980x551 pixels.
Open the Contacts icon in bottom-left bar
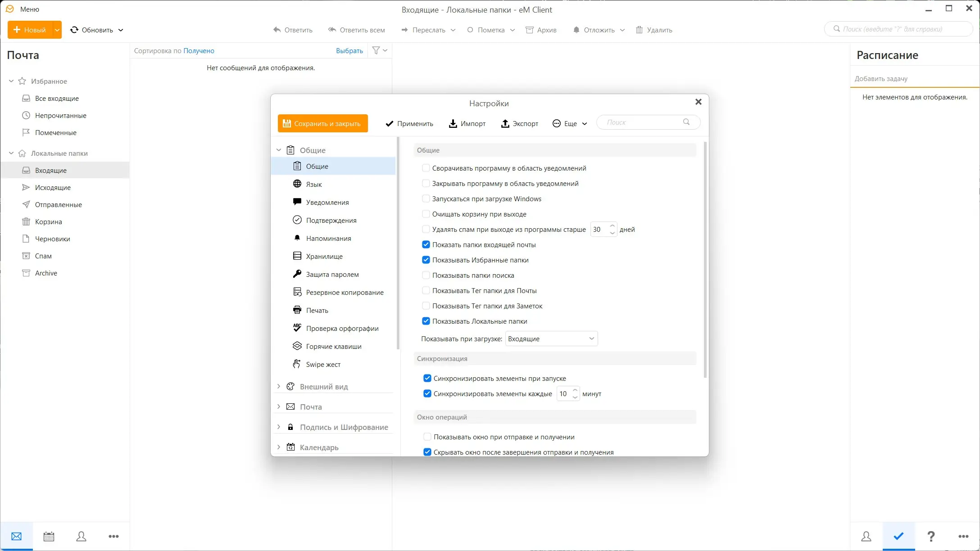click(x=81, y=536)
